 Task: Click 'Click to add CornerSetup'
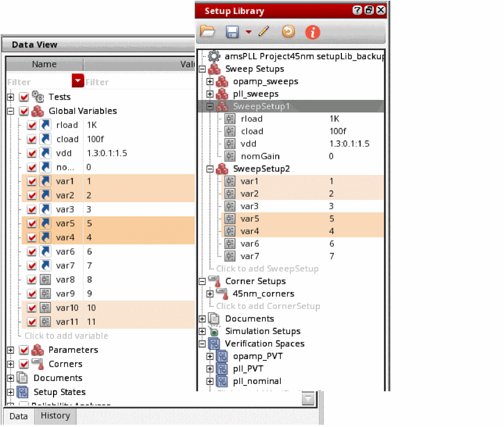tap(268, 306)
